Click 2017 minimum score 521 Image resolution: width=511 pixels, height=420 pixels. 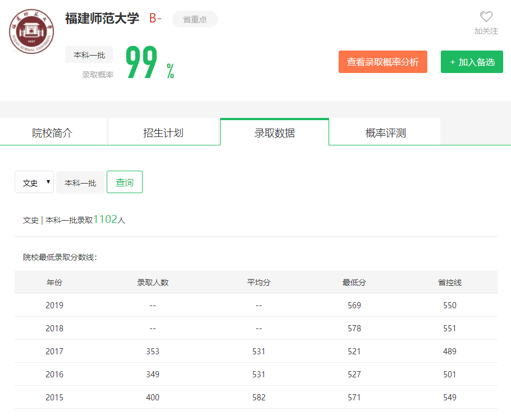354,351
